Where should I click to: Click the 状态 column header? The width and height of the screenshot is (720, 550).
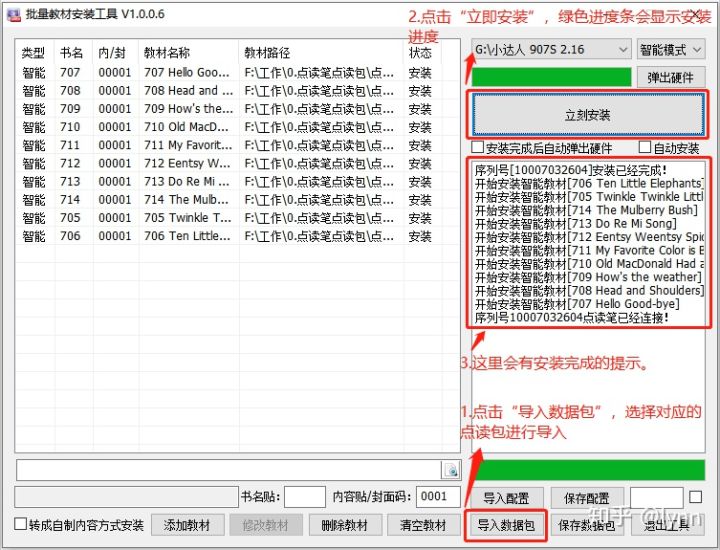coord(420,53)
